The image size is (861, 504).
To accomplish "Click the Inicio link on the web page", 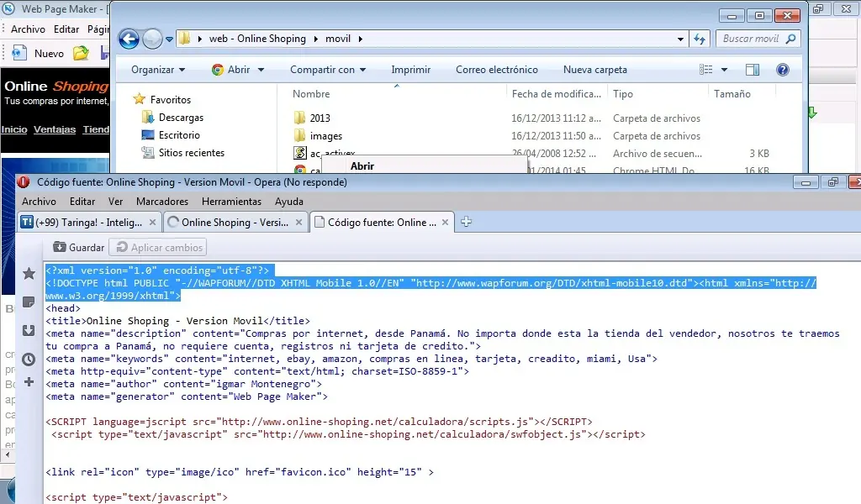I will [14, 129].
